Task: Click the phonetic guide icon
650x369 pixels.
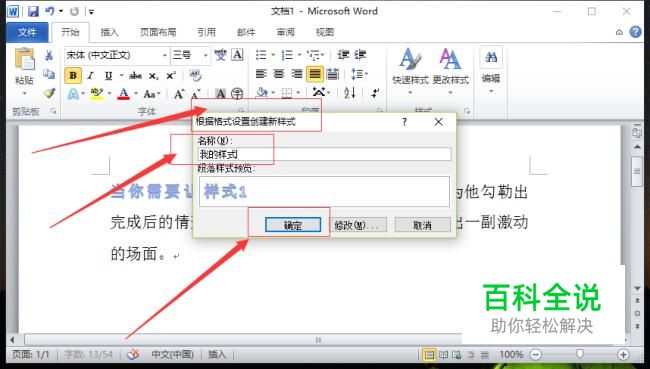Action: pos(220,55)
